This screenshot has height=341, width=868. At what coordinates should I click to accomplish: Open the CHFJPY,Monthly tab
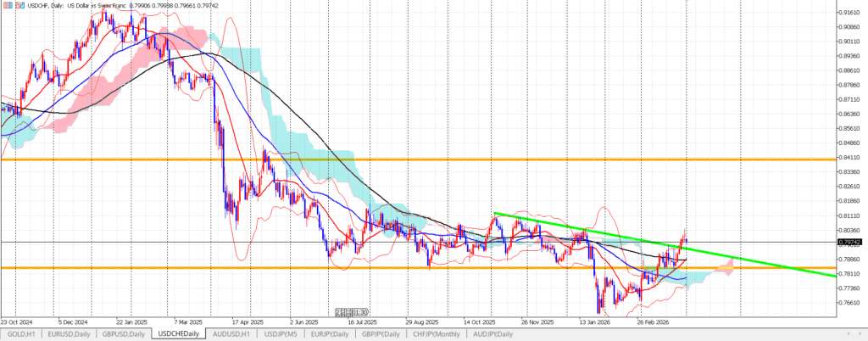[x=442, y=334]
